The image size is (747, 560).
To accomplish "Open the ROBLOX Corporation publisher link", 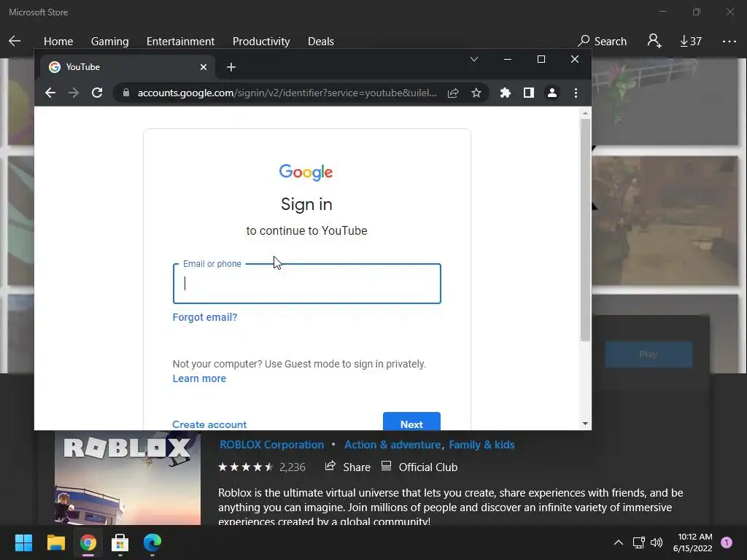I will [x=271, y=445].
